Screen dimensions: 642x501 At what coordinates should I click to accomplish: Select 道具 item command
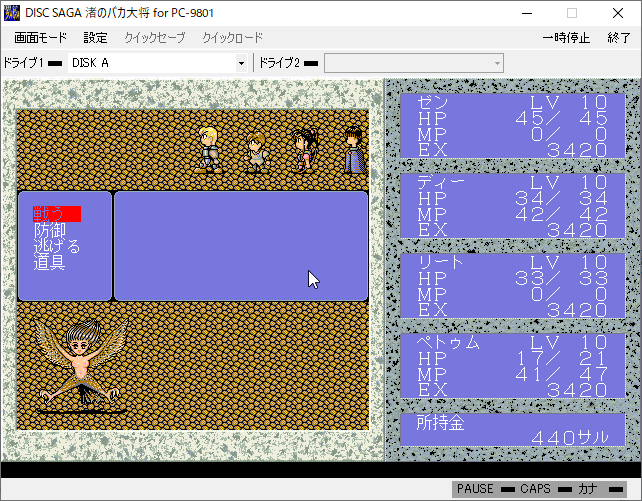click(49, 262)
